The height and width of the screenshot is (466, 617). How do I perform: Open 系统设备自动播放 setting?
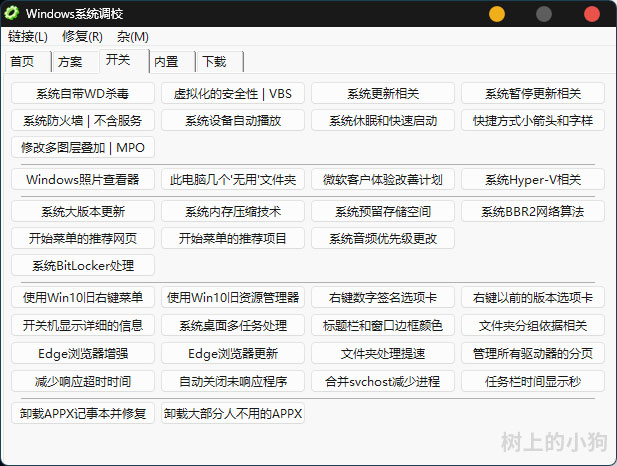pos(233,120)
